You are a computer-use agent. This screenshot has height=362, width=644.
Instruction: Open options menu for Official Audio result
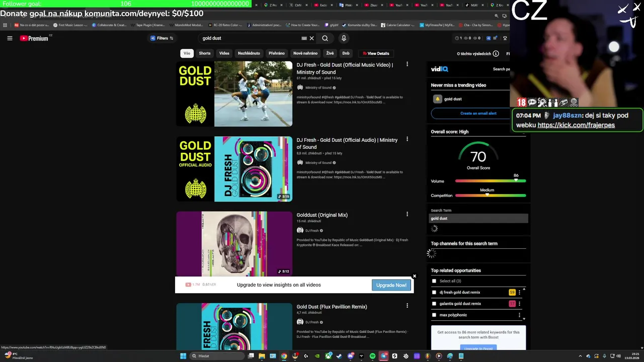coord(407,139)
